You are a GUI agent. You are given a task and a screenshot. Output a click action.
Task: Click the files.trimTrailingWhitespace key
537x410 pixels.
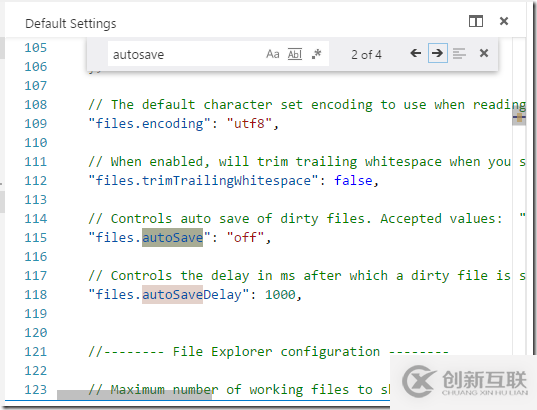(204, 181)
